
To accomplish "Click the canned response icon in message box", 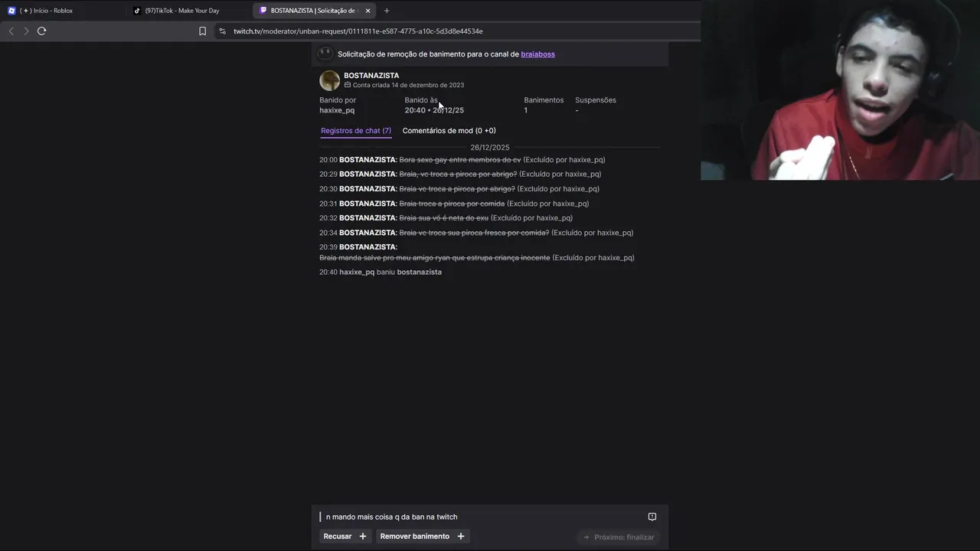I will point(652,517).
